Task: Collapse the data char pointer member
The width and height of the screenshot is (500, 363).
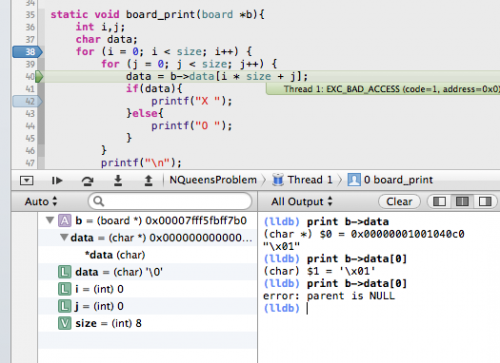Action: click(64, 238)
